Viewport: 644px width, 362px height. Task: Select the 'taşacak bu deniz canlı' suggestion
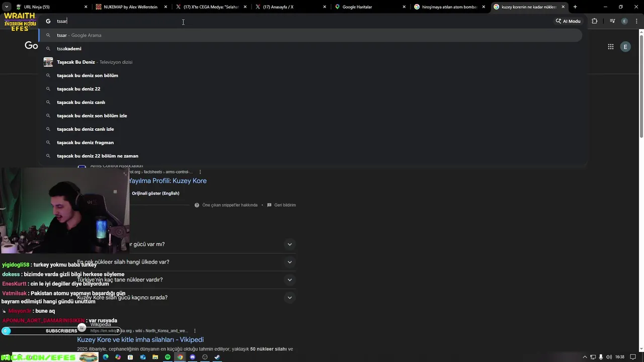[x=311, y=102]
